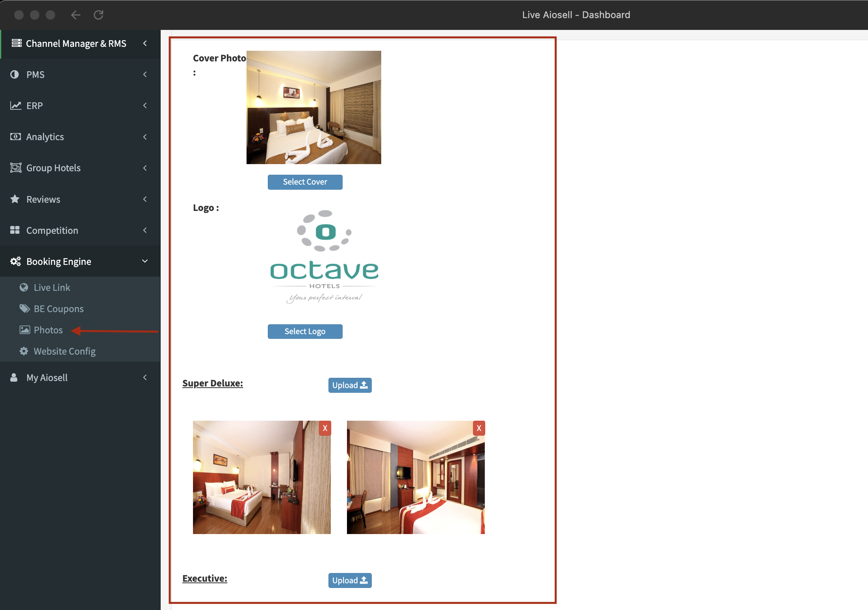Screen dimensions: 868x610
Task: Open the Reviews sidebar section
Action: point(80,199)
